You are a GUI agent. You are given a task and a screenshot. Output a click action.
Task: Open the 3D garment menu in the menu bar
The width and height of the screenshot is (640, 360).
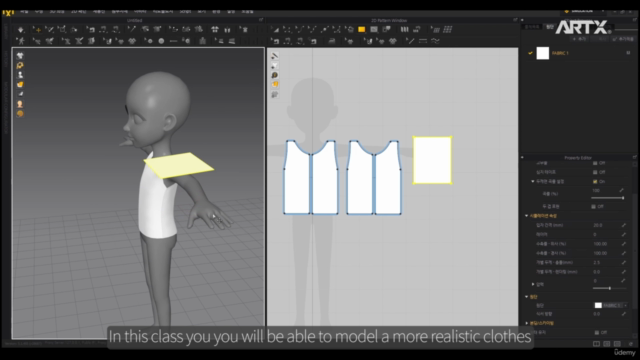57,11
